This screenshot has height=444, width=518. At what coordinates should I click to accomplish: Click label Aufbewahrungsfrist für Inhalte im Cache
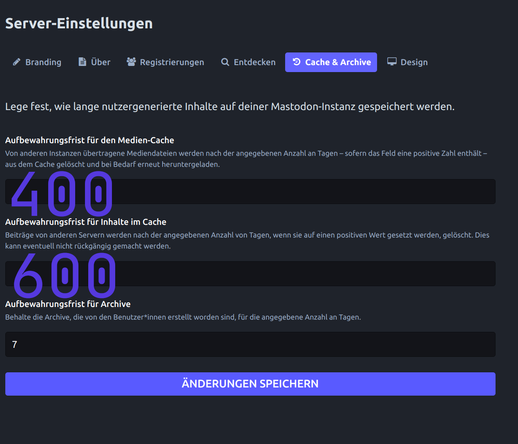tap(86, 222)
